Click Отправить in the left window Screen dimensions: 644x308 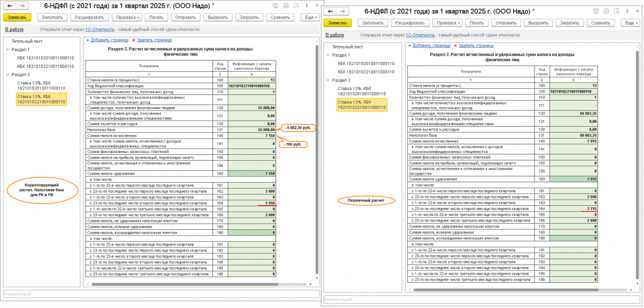pos(186,17)
